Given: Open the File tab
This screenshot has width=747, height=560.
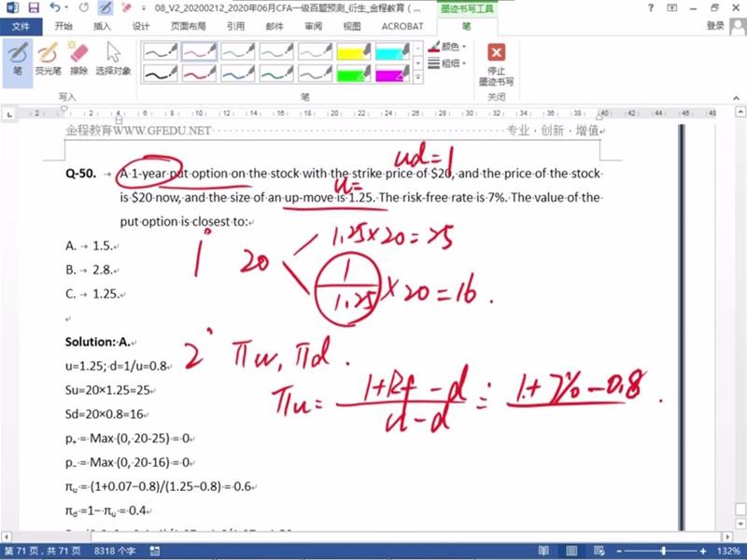Looking at the screenshot, I should (x=21, y=26).
